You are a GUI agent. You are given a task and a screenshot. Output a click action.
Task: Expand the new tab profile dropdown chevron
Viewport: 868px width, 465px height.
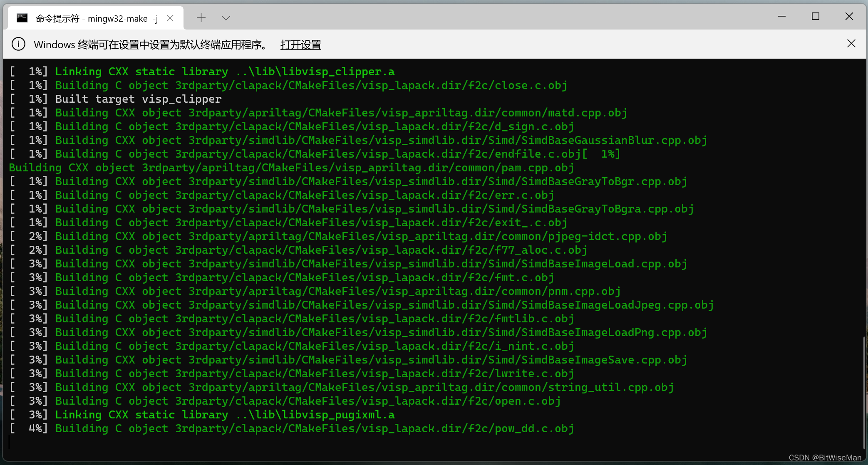tap(226, 18)
